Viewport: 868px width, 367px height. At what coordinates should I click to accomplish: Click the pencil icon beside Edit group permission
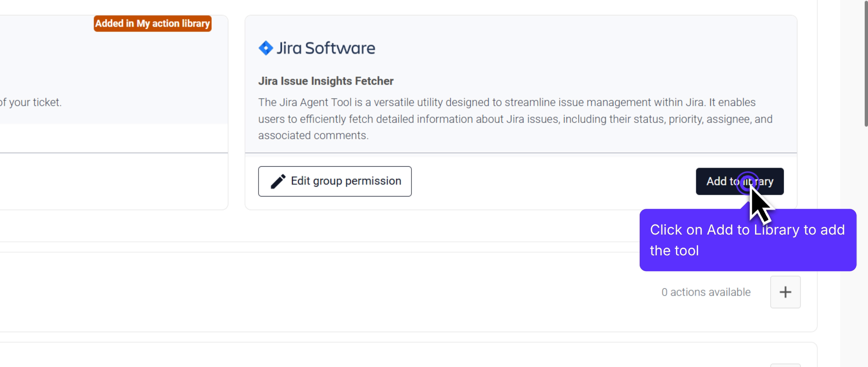pos(278,181)
